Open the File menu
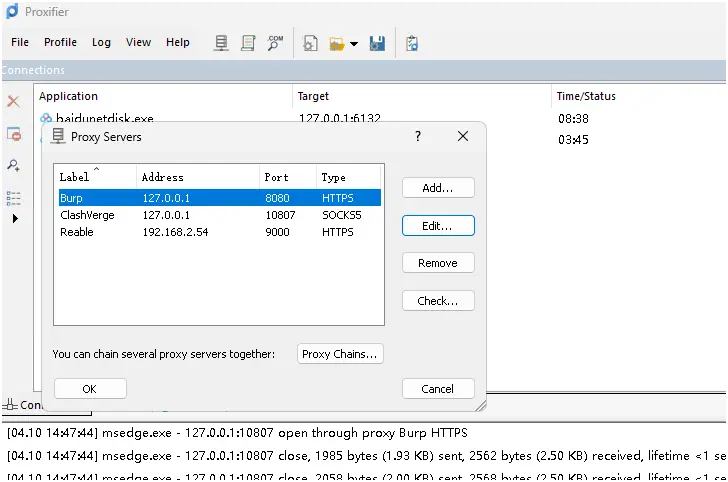The image size is (728, 482). click(x=20, y=42)
